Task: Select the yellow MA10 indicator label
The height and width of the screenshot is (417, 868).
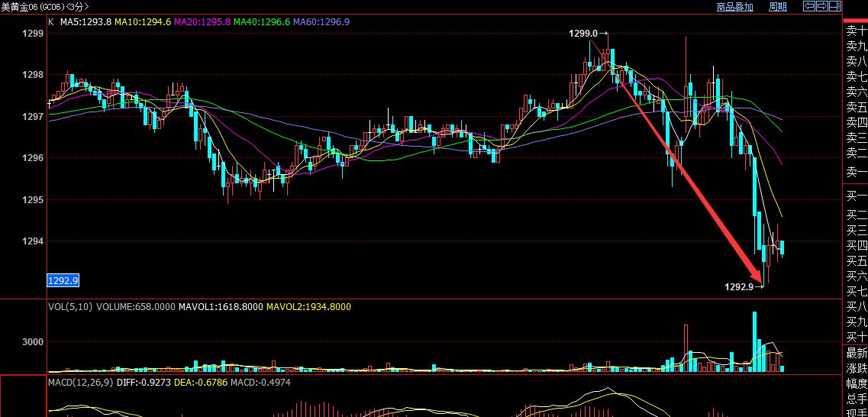Action: pos(143,22)
